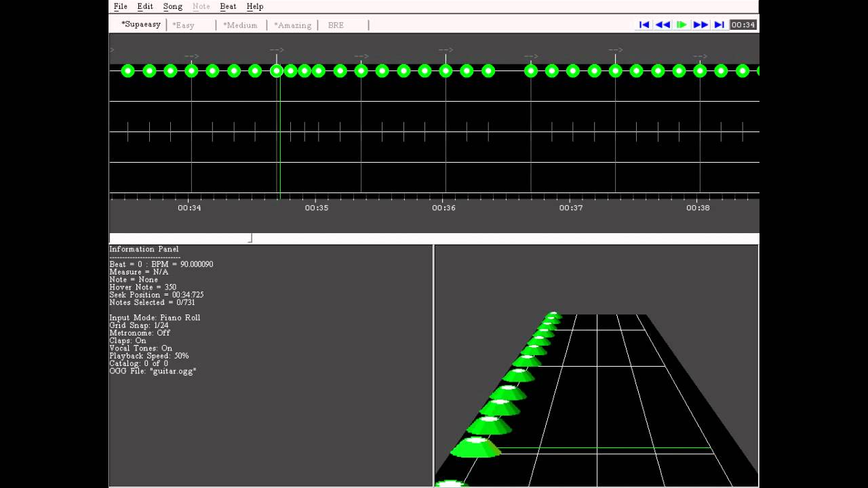
Task: Click the beat arrow above the green seek line
Action: (x=277, y=49)
